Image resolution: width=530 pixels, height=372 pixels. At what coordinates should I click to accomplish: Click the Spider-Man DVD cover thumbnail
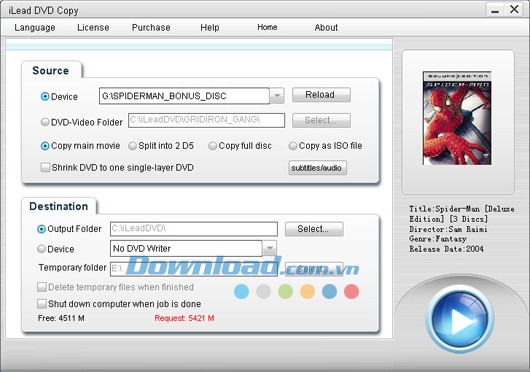457,118
